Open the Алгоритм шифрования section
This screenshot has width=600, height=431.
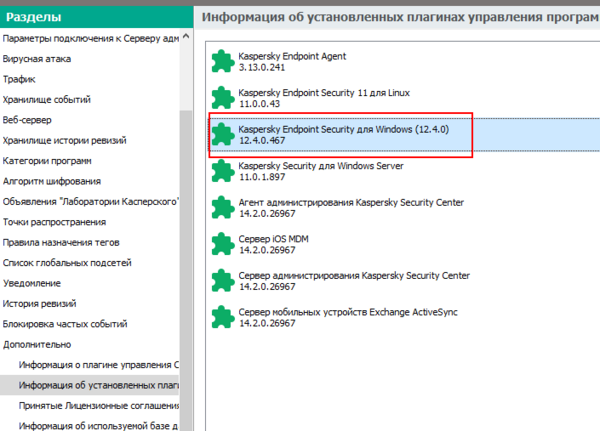pos(52,181)
